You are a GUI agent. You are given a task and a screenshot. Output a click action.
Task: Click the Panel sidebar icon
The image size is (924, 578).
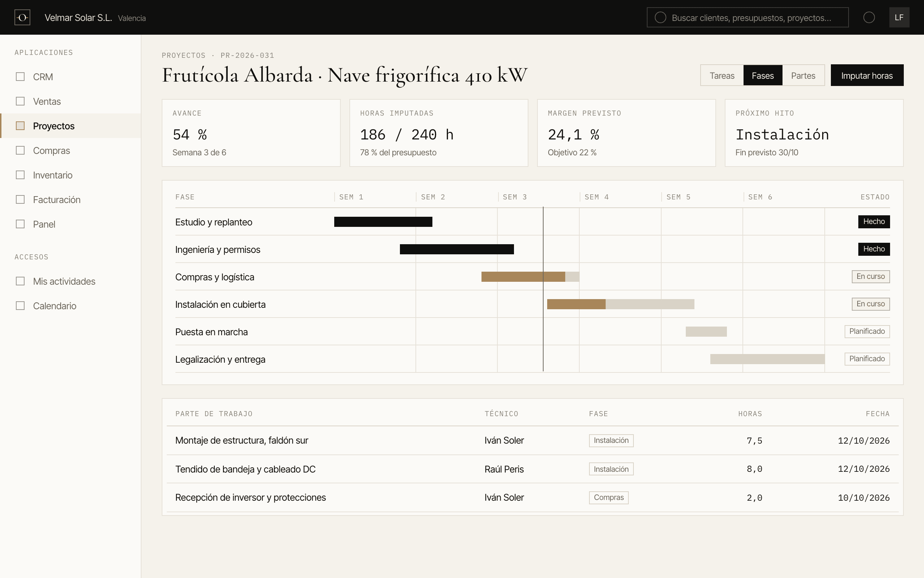click(x=20, y=224)
